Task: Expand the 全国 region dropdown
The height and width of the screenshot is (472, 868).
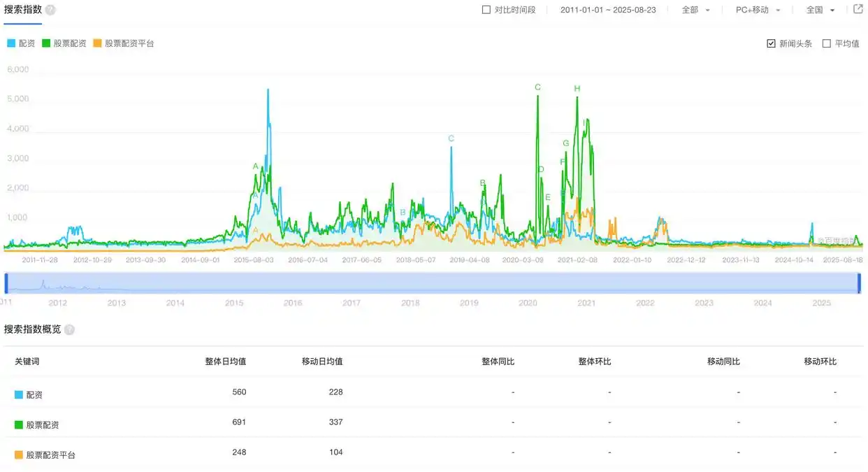Action: 818,10
